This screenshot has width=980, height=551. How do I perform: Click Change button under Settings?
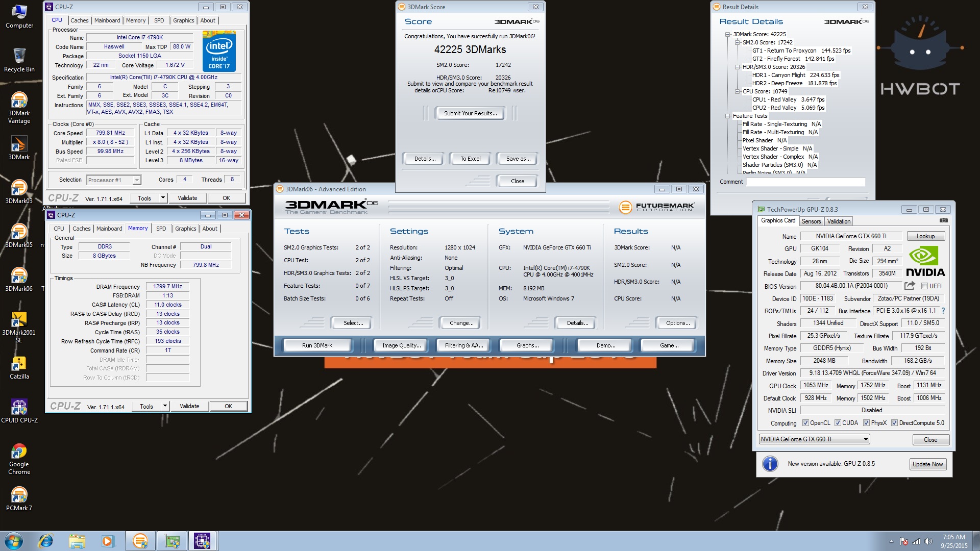(x=461, y=323)
